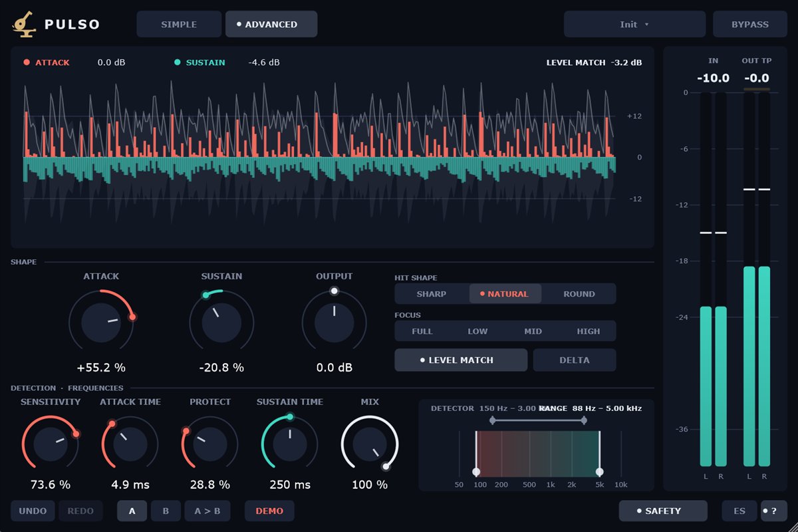Switch to the ADVANCED mode tab
This screenshot has width=798, height=532.
(271, 24)
